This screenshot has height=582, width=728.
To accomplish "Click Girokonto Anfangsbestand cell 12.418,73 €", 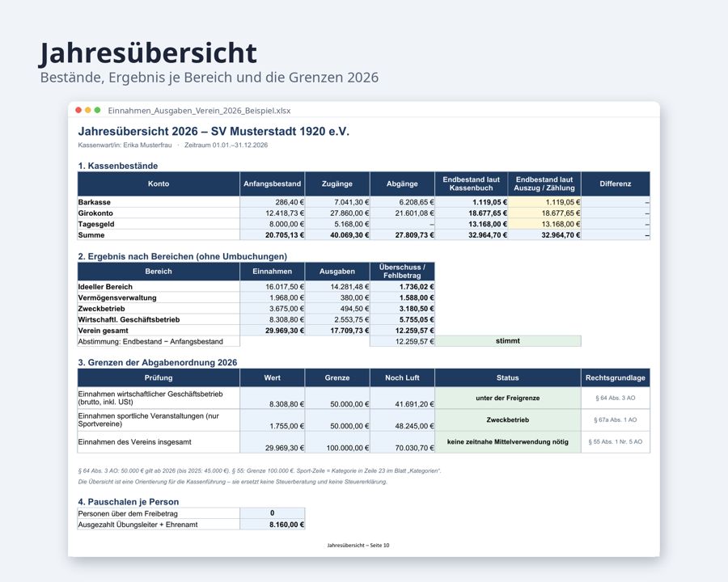I will 272,213.
